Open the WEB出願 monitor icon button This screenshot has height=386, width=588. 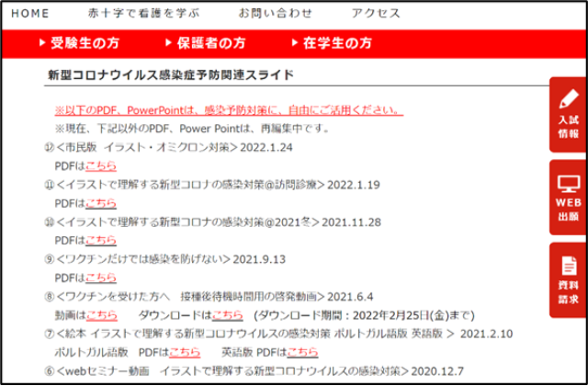tap(568, 197)
